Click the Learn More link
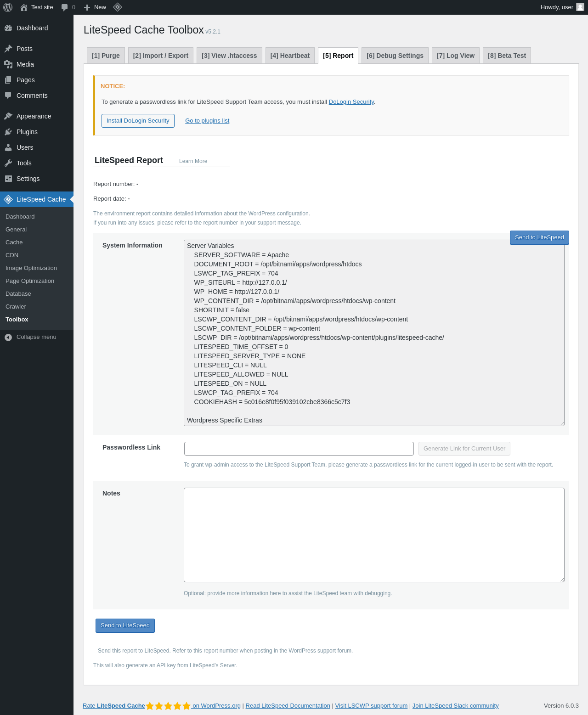This screenshot has height=715, width=588. point(193,161)
